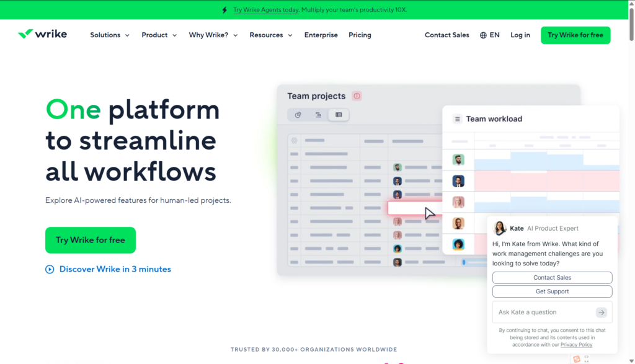The height and width of the screenshot is (364, 635).
Task: Select the pie chart view icon
Action: tap(298, 115)
